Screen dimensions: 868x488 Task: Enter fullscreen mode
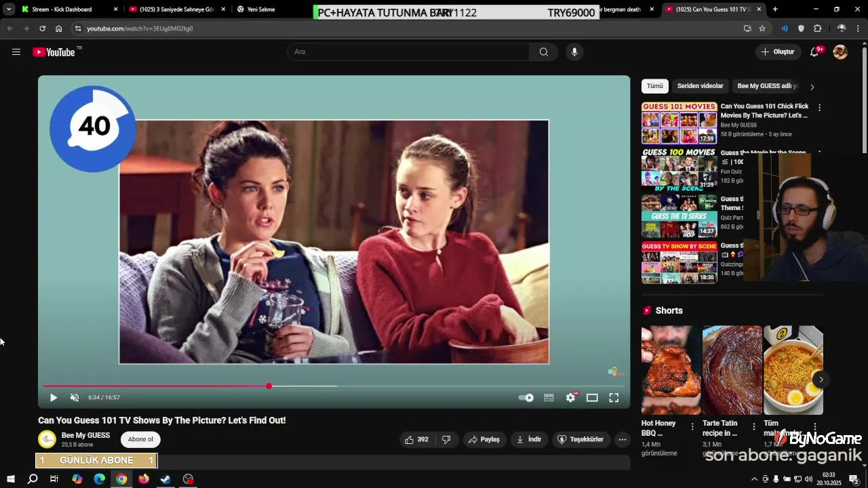point(614,398)
